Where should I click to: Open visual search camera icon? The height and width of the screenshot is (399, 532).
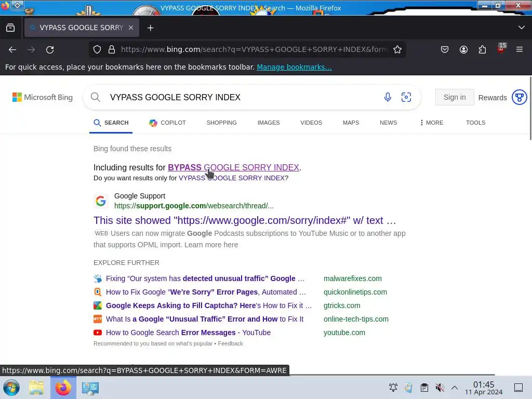[x=406, y=97]
